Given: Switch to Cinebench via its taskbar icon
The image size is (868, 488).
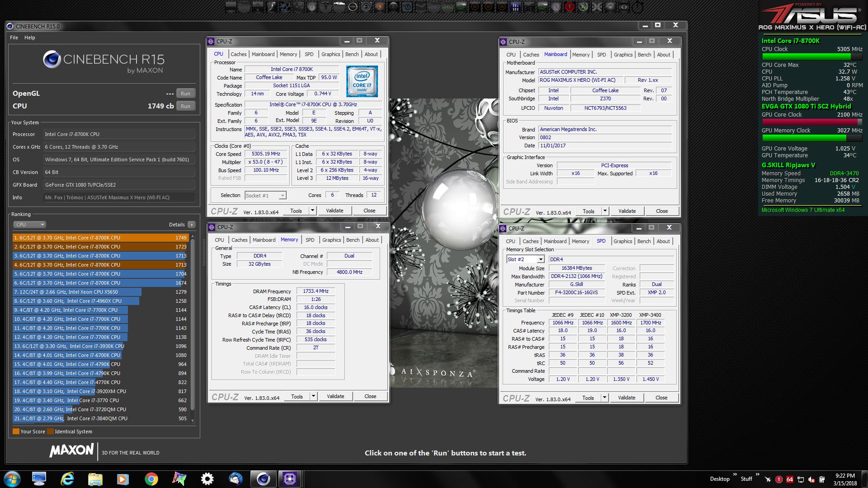Looking at the screenshot, I should 263,479.
